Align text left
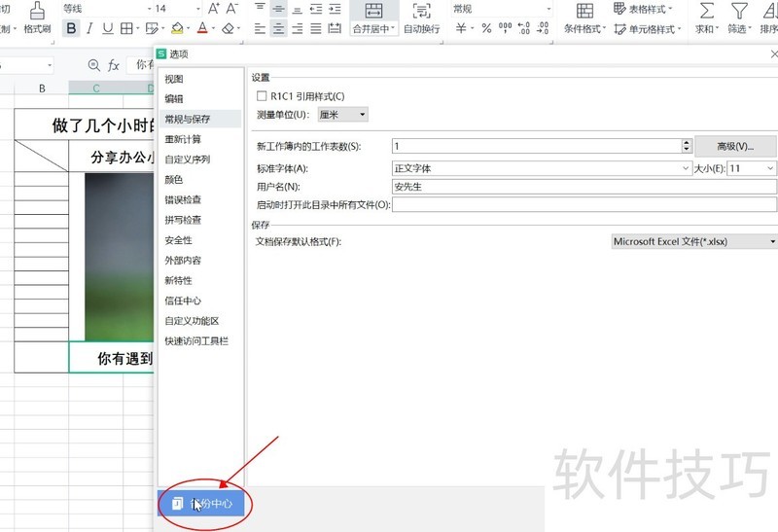 coord(260,28)
